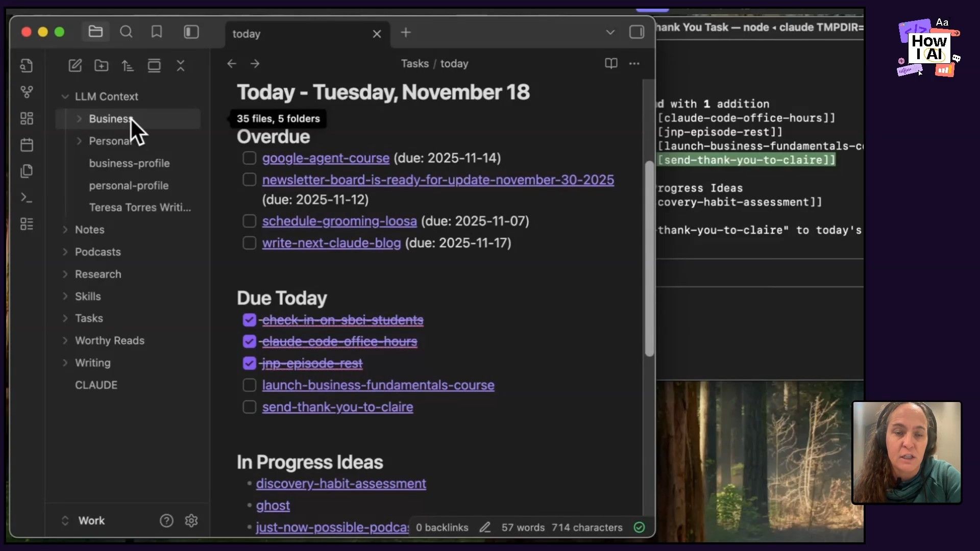This screenshot has width=980, height=551.
Task: Uncheck check-in-on-sbci-students checkbox
Action: click(249, 320)
